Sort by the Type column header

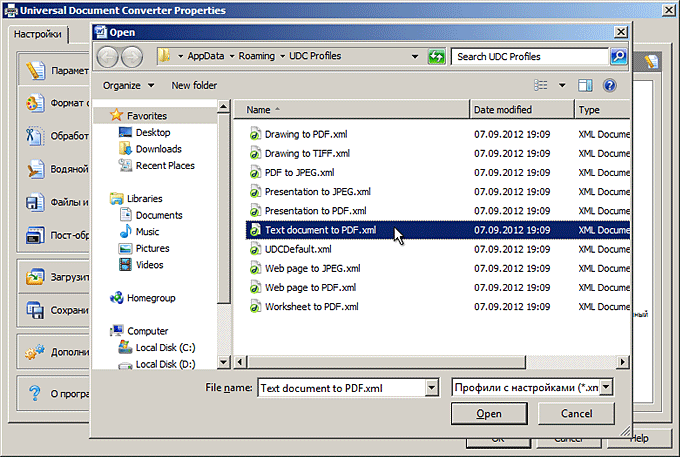click(x=602, y=110)
